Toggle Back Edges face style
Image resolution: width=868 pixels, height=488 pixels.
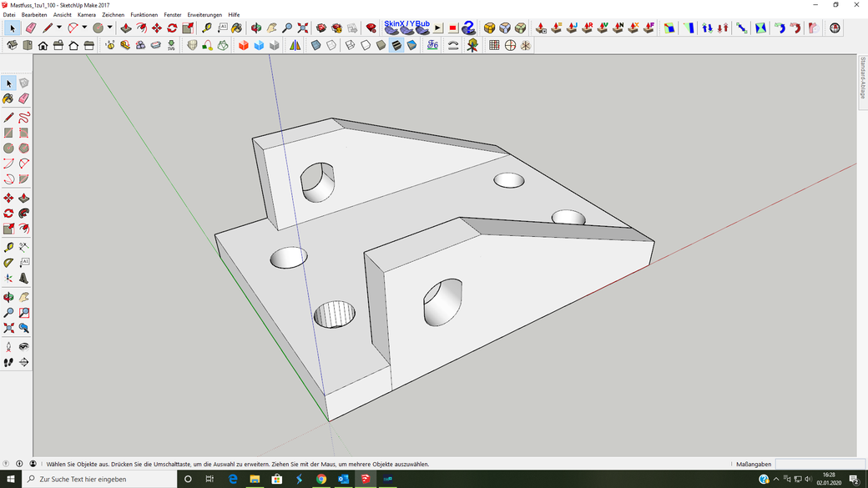331,45
